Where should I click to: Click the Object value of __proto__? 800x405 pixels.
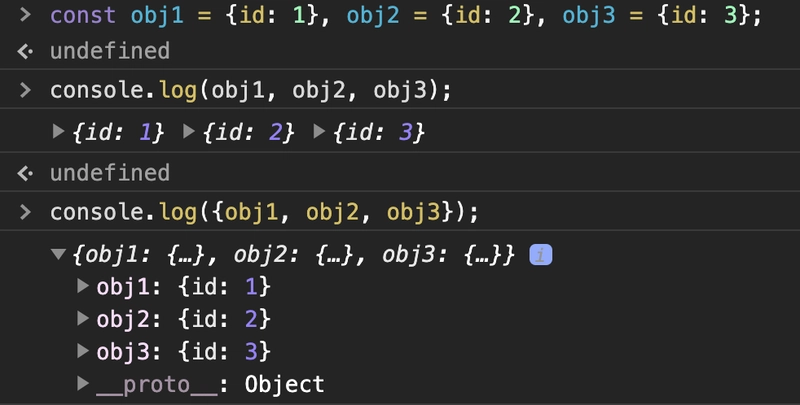(x=284, y=384)
